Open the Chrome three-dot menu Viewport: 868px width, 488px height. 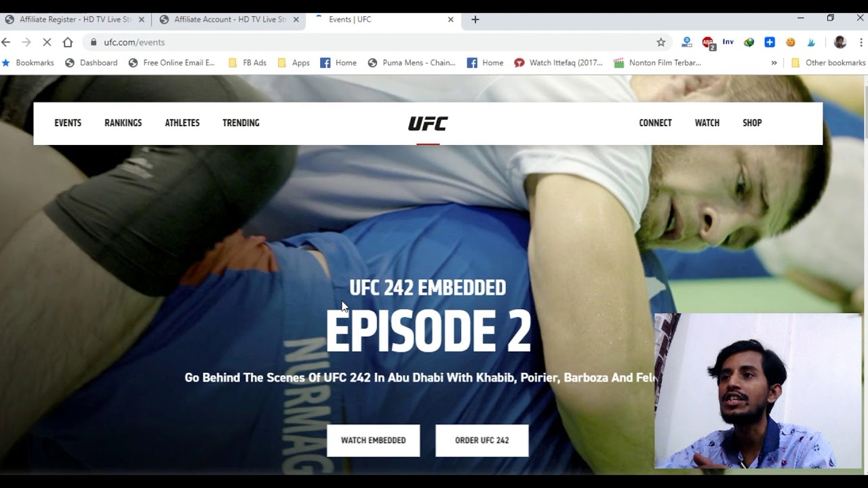click(x=861, y=42)
